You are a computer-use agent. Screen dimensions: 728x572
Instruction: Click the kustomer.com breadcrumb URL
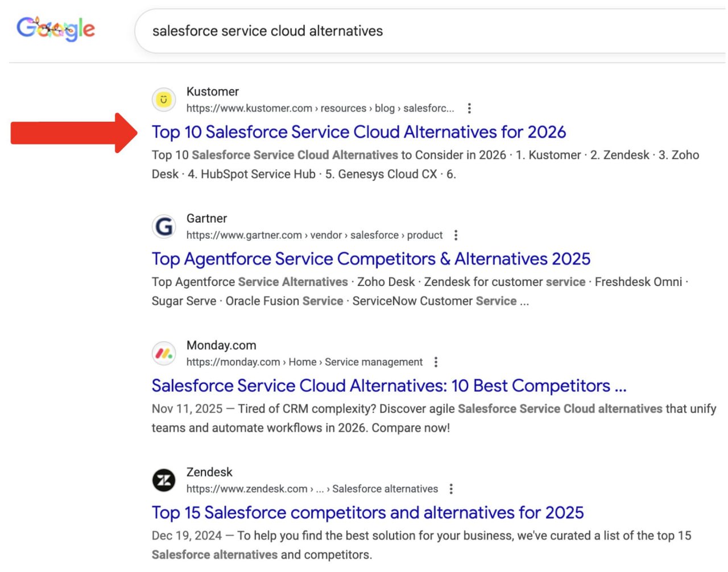click(320, 109)
